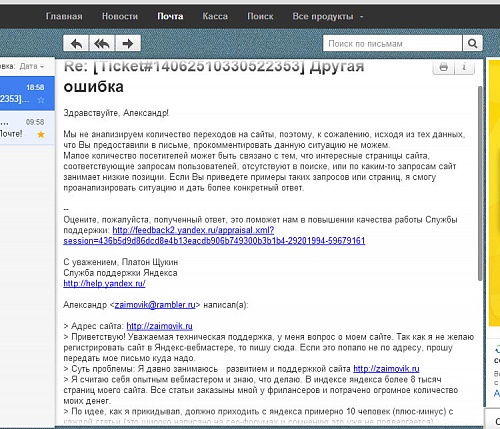Viewport: 500px width, 429px height.
Task: Click the zaimovik@rambler.ru email link
Action: click(x=155, y=305)
